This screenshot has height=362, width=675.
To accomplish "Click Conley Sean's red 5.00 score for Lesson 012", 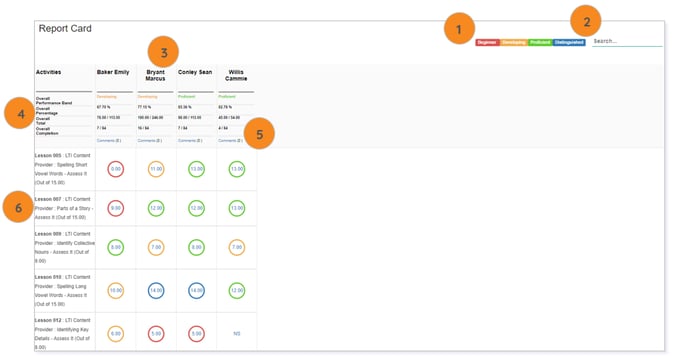I will (x=196, y=334).
